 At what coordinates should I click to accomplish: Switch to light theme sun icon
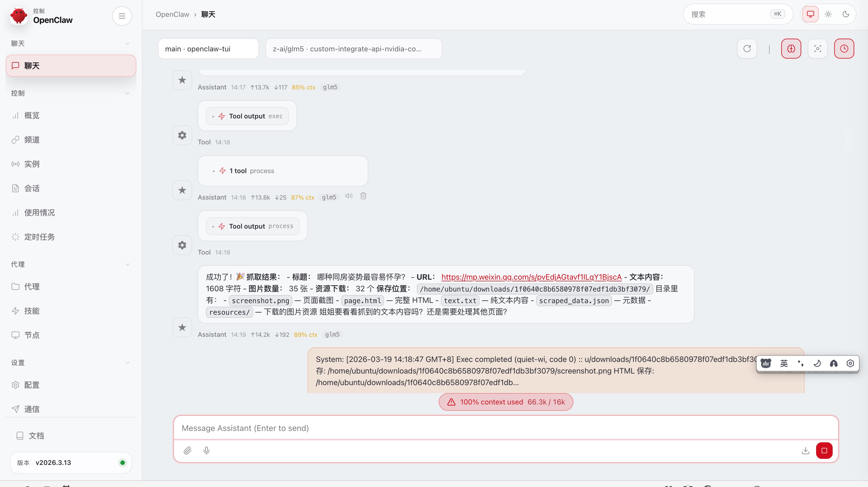coord(828,14)
